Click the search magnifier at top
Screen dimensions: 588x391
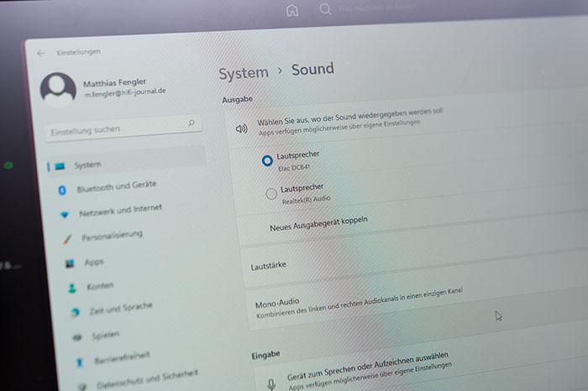(325, 8)
